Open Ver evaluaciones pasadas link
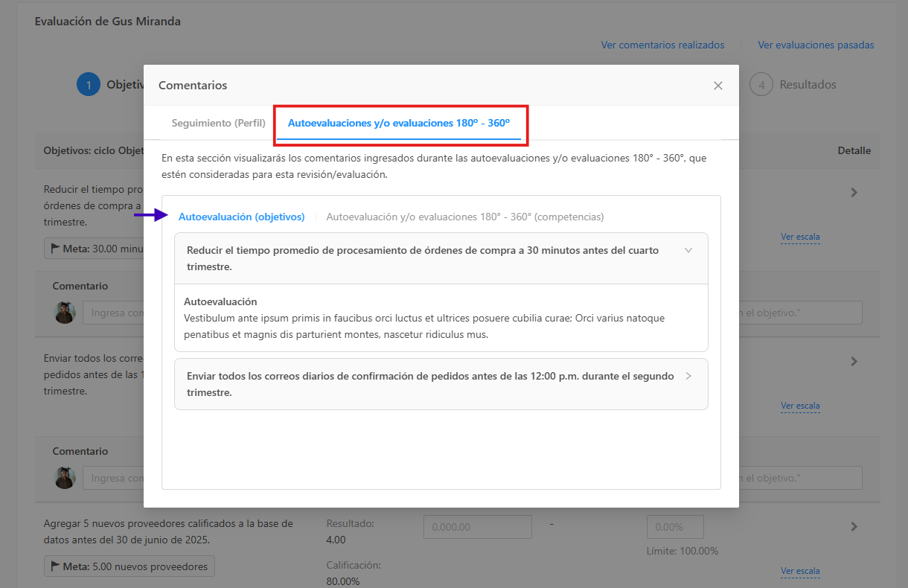Image resolution: width=908 pixels, height=588 pixels. [816, 45]
